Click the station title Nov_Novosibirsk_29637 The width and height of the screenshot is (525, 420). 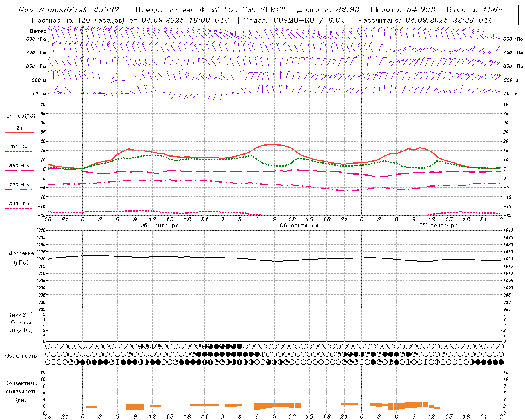click(68, 10)
